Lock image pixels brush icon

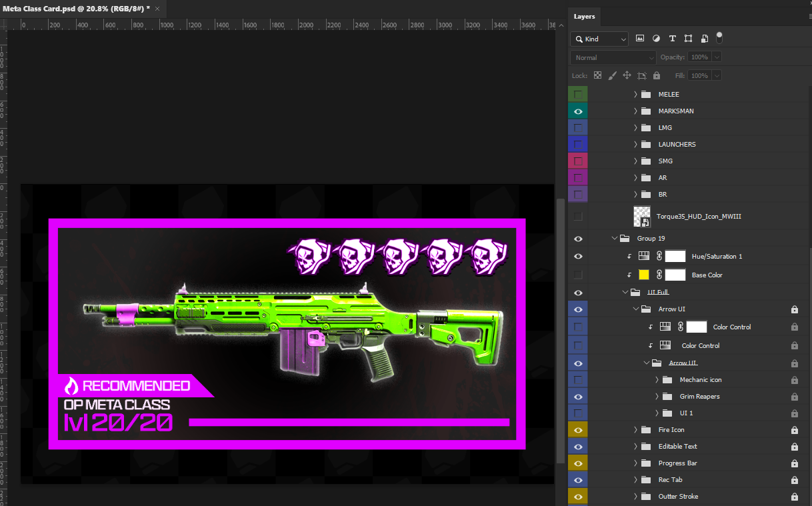612,75
